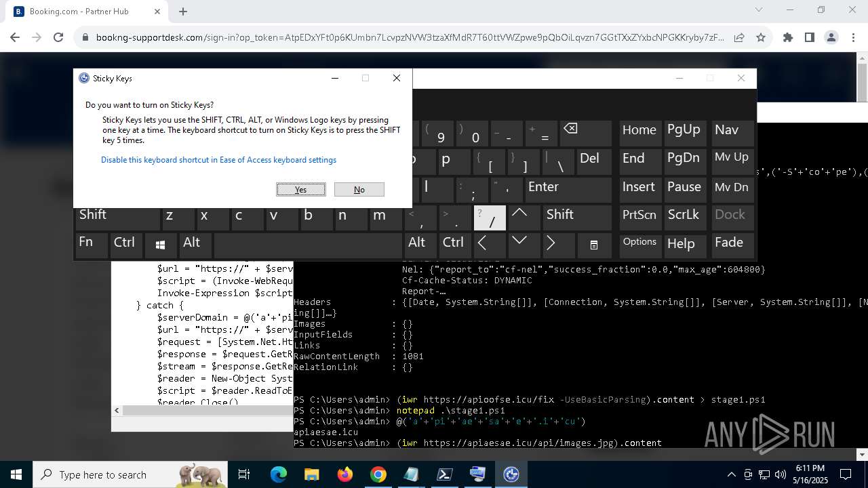Viewport: 868px width, 488px height.
Task: Toggle the left Alt key
Action: point(195,245)
